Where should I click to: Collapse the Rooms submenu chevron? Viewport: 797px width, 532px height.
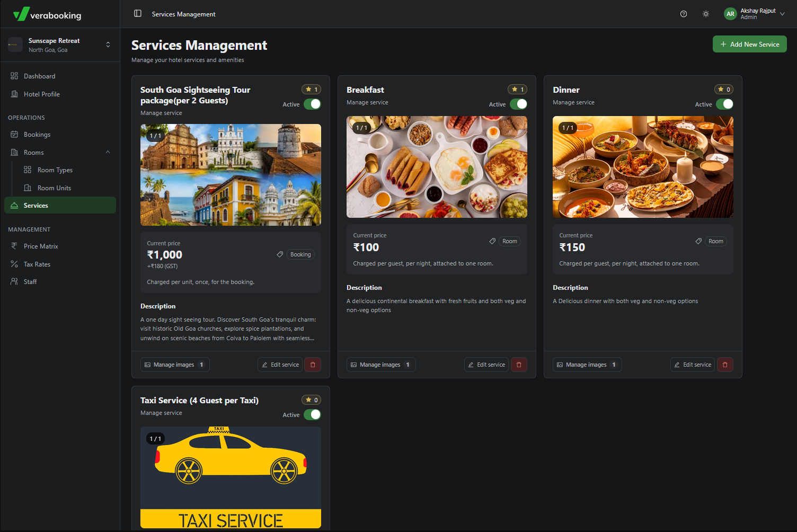pos(108,152)
